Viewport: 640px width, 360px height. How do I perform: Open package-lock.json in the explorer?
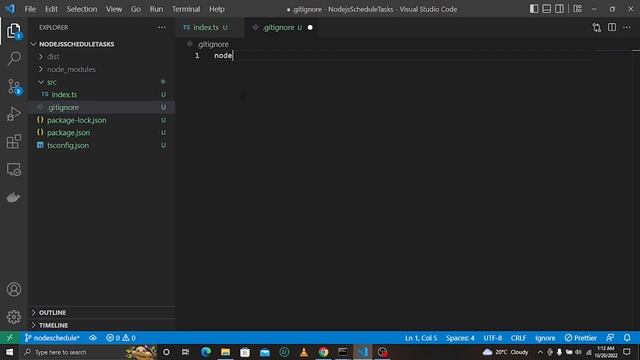tap(76, 120)
